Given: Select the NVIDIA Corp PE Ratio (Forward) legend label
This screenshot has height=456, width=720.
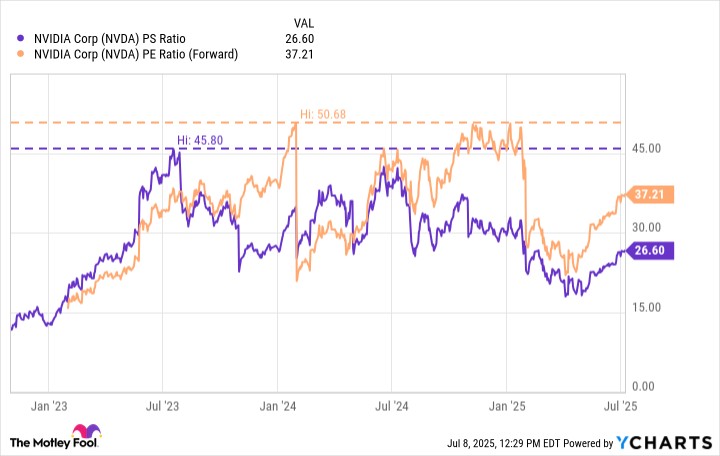Looking at the screenshot, I should coord(136,54).
